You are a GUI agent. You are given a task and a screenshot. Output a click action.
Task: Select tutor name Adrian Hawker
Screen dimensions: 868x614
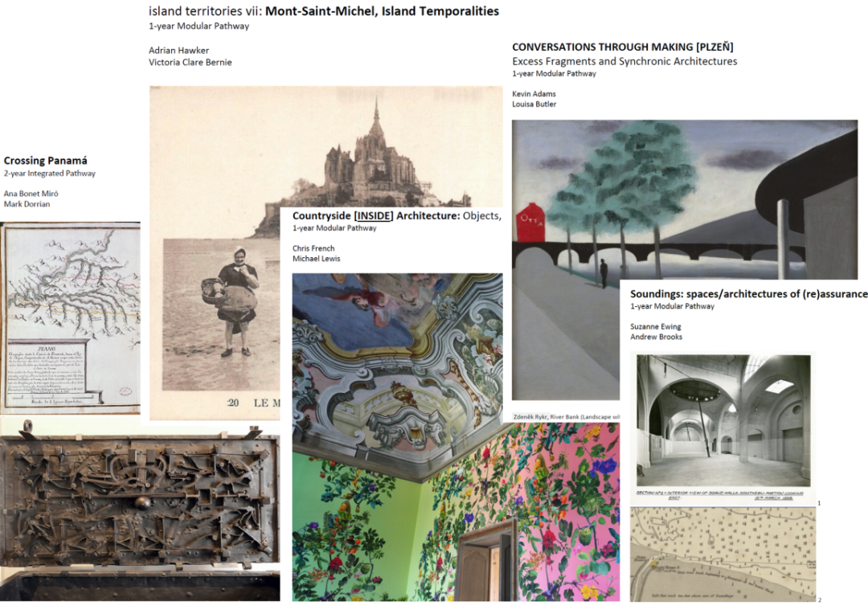click(178, 51)
